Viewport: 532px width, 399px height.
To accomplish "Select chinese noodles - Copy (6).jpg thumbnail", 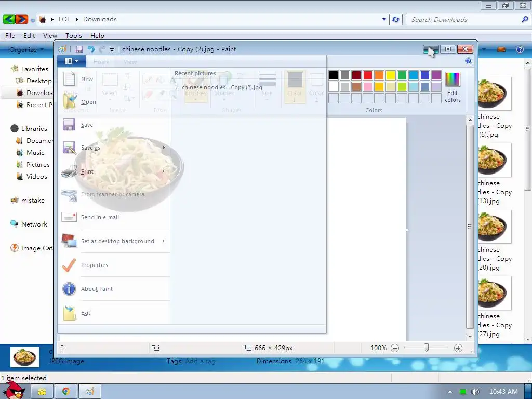I will click(495, 93).
